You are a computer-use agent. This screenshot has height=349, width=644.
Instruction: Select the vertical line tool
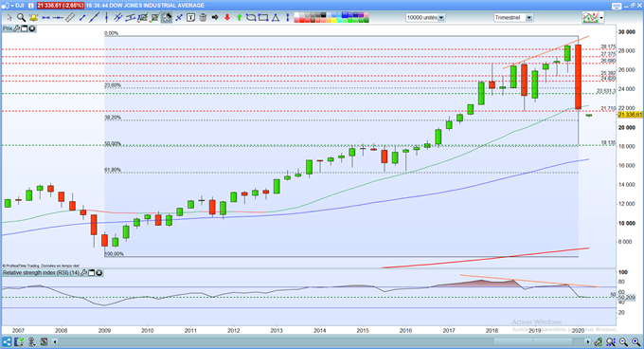[x=106, y=18]
